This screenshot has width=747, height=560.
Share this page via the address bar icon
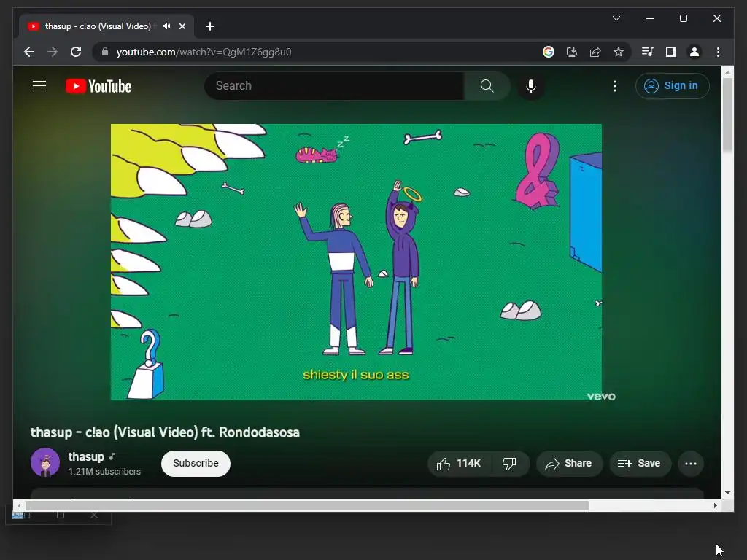click(595, 52)
